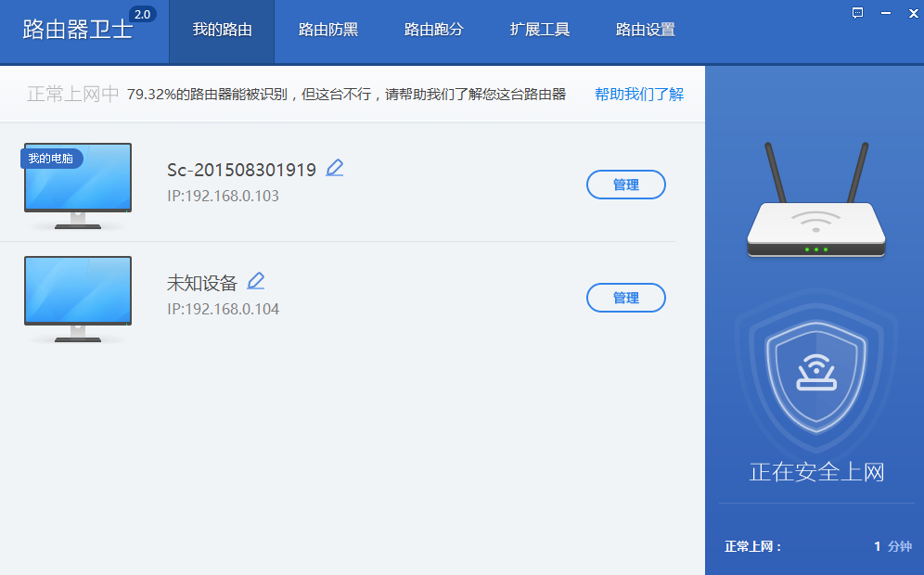Click the router image with antennas
924x575 pixels.
[816, 199]
